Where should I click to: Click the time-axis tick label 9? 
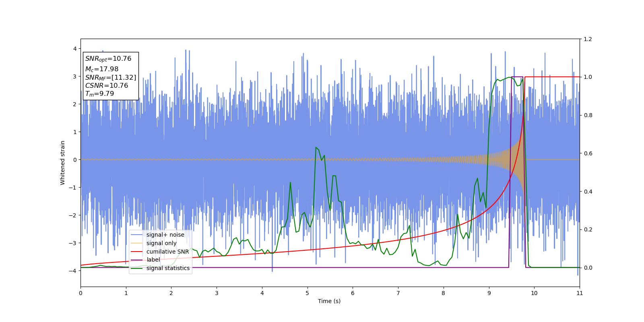point(489,293)
